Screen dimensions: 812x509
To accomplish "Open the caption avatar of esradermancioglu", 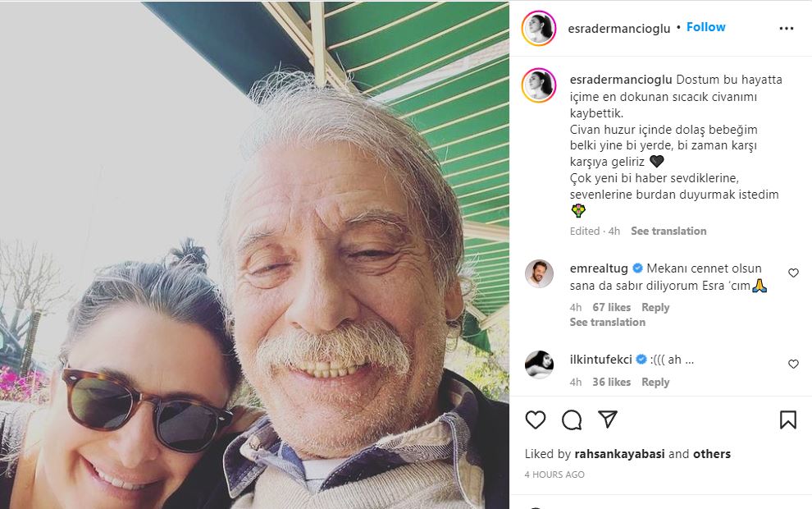I will point(539,85).
